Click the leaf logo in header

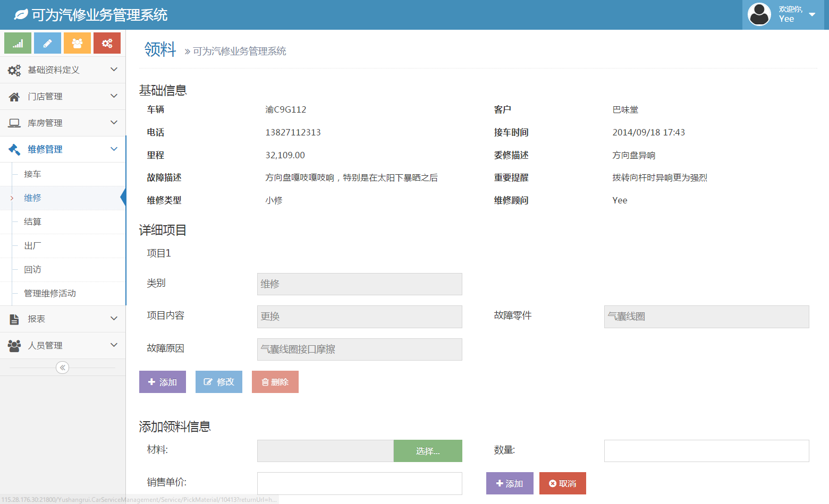pyautogui.click(x=21, y=15)
